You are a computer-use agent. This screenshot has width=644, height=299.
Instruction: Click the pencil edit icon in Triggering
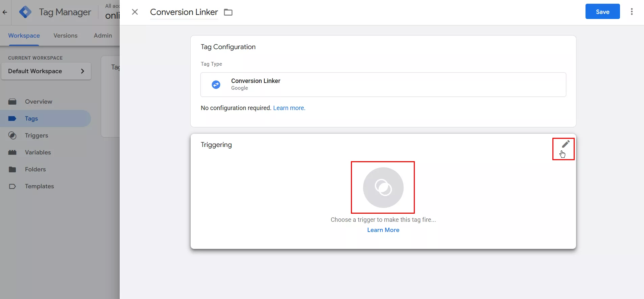point(566,144)
